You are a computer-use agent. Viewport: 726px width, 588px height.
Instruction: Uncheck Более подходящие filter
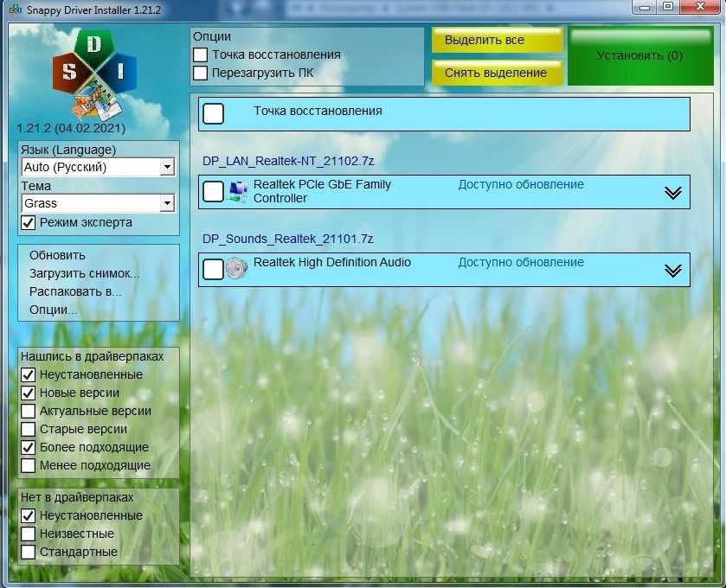29,447
